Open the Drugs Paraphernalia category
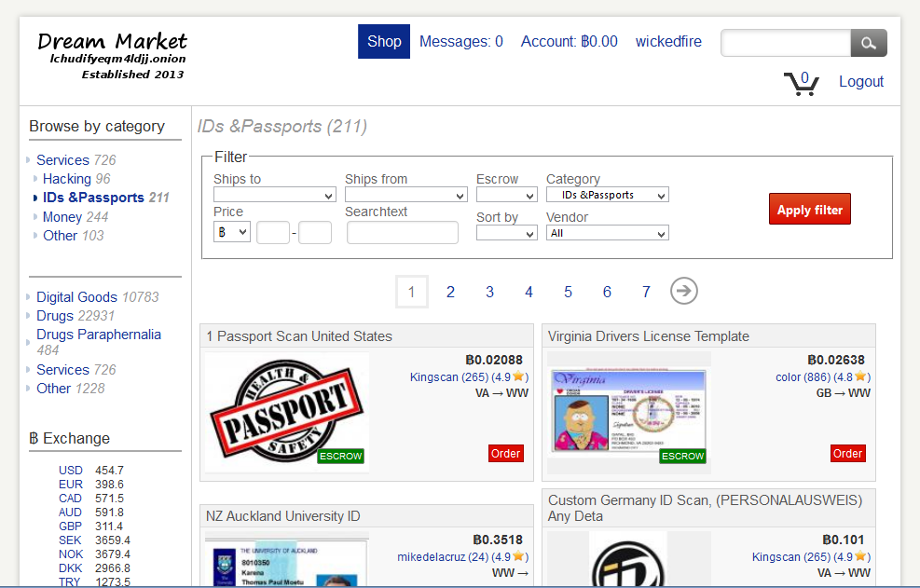 (99, 342)
